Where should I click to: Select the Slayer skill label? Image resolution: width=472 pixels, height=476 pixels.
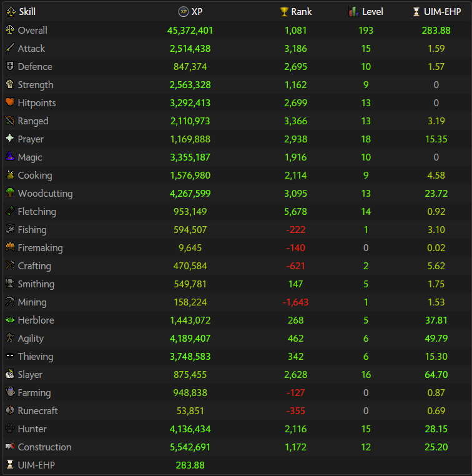[30, 375]
